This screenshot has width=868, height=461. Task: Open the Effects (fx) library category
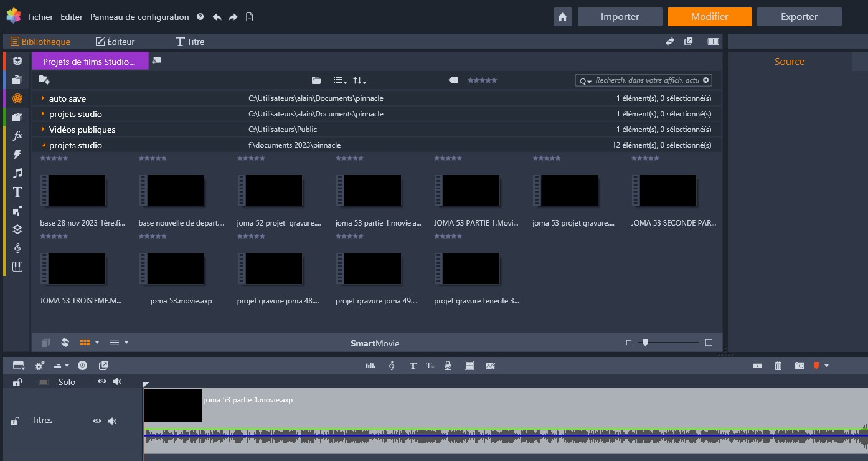17,135
